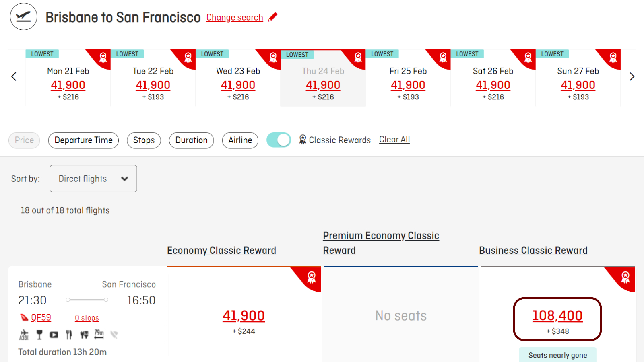
Task: Click the A330 aircraft type icon
Action: pos(24,335)
